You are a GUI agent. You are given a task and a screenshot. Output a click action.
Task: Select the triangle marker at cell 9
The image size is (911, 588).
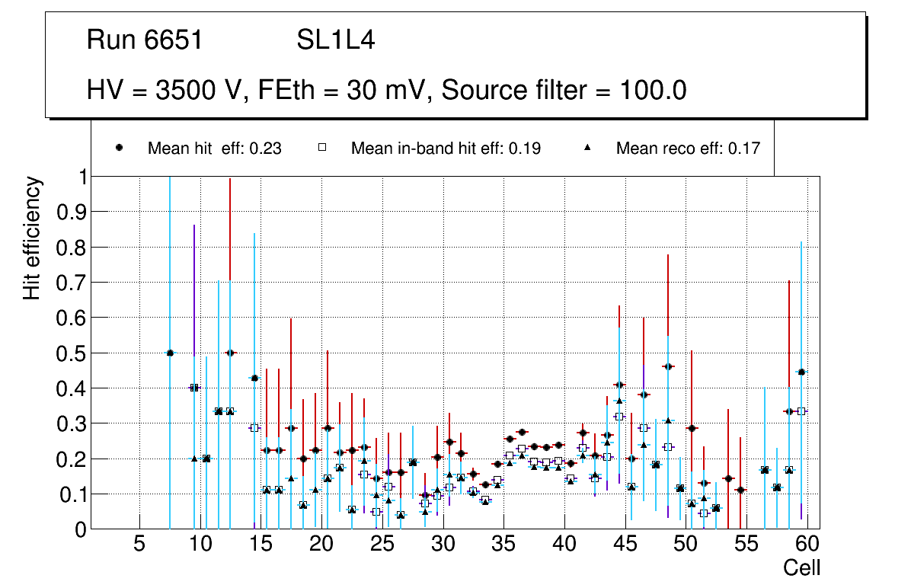pyautogui.click(x=194, y=459)
